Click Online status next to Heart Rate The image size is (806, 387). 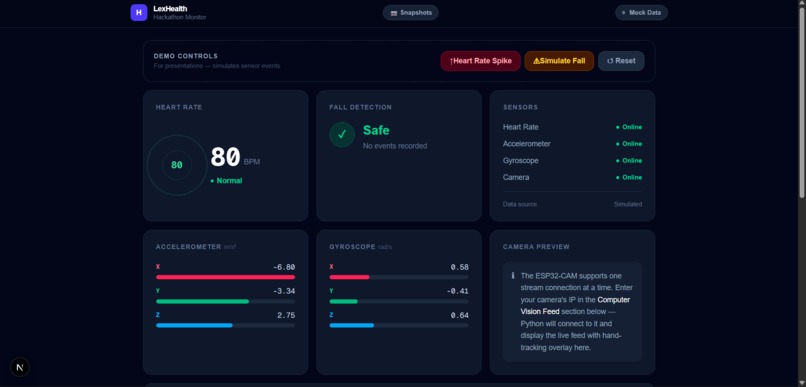coord(629,127)
